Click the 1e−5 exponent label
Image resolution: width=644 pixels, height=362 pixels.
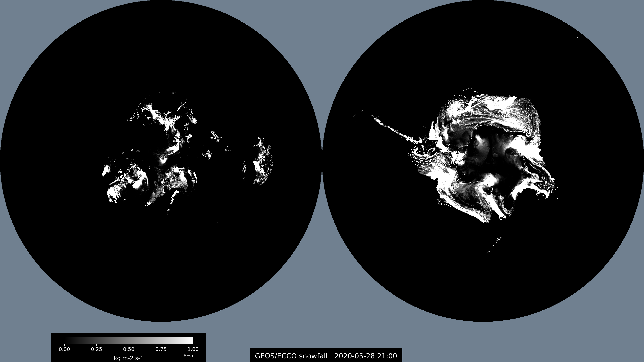click(187, 355)
